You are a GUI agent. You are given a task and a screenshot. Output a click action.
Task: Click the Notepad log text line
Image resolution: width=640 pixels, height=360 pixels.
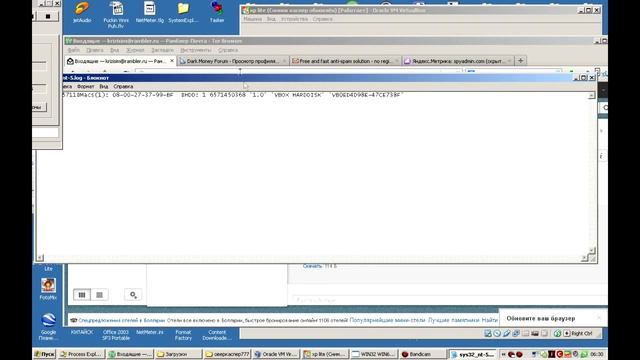click(232, 95)
